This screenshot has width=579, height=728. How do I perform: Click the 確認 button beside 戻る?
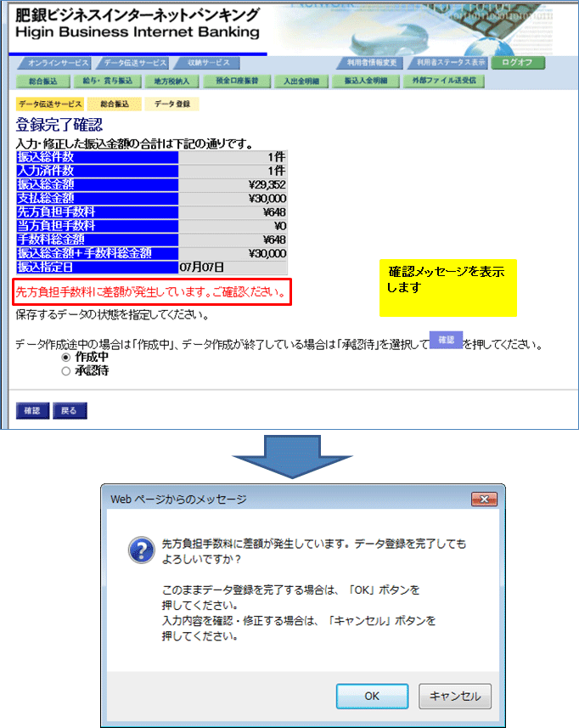point(31,411)
